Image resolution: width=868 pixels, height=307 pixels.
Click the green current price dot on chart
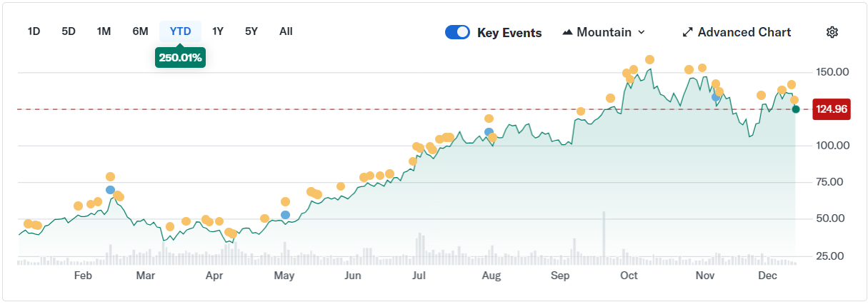[796, 109]
